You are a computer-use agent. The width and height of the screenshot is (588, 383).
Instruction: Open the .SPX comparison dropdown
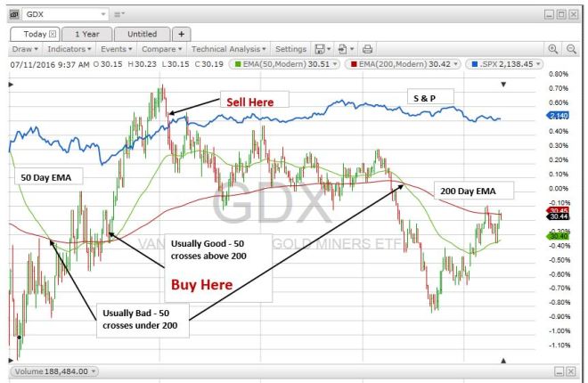(538, 64)
